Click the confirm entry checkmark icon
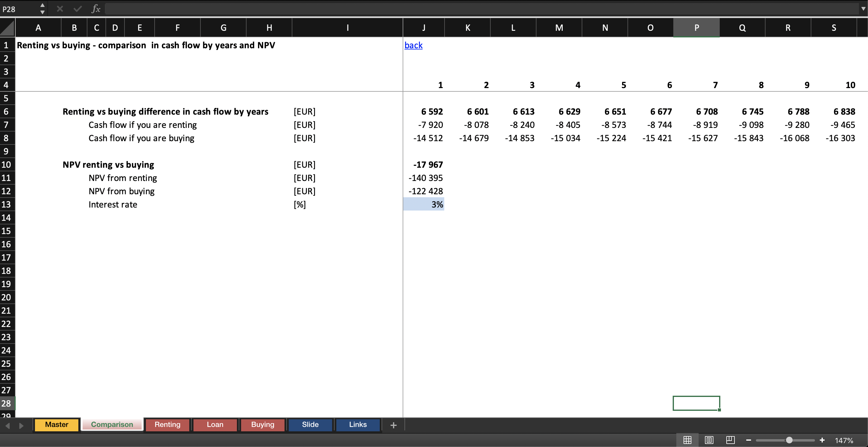Image resolution: width=868 pixels, height=447 pixels. [x=77, y=9]
